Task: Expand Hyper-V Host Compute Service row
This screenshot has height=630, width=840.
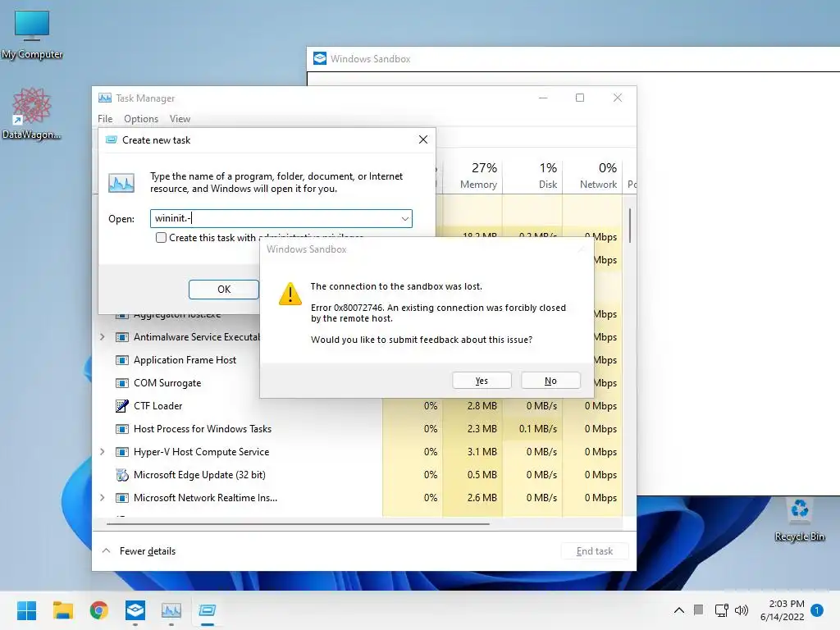Action: coord(103,452)
